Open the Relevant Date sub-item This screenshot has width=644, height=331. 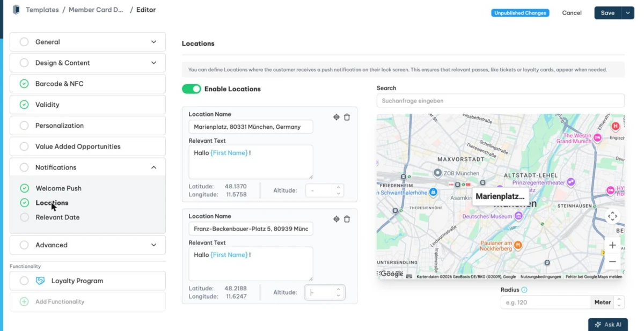point(57,217)
